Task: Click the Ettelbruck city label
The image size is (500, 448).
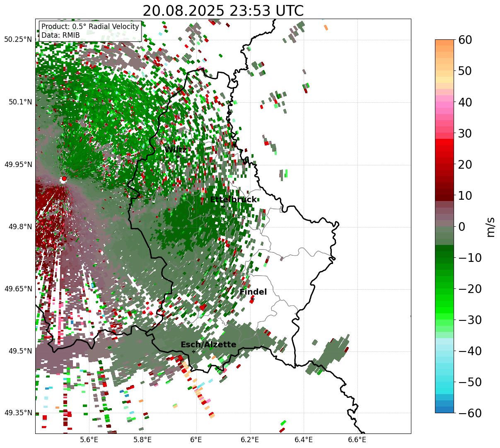Action: tap(233, 200)
